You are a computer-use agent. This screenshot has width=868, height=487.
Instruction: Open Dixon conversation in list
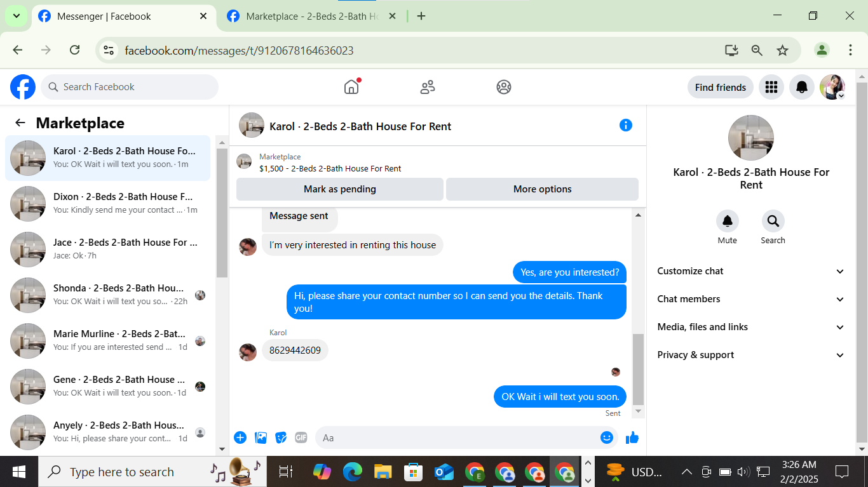108,203
